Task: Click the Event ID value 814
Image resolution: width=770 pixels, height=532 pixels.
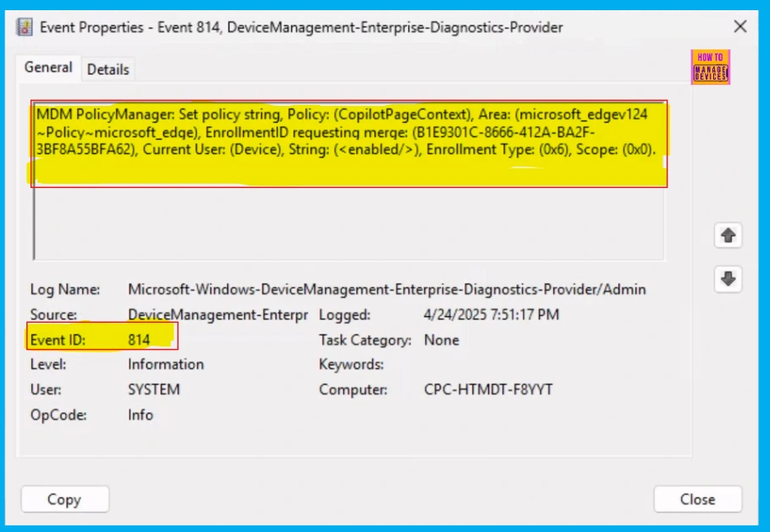Action: [139, 340]
